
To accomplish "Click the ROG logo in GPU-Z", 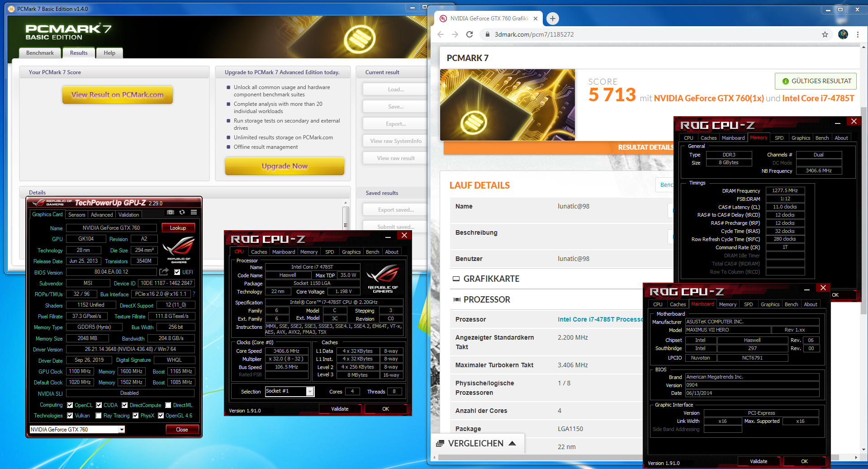I will pyautogui.click(x=179, y=249).
